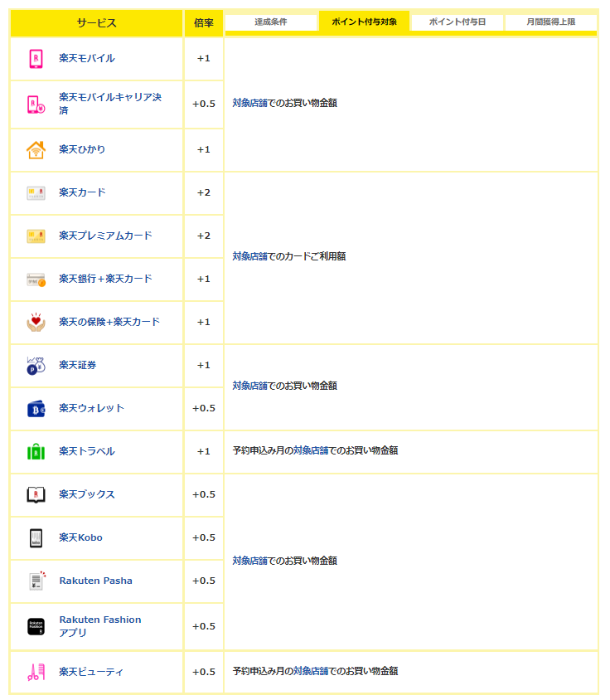The height and width of the screenshot is (700, 610).
Task: Open the 楽天の保険+楽天カード link
Action: (109, 322)
